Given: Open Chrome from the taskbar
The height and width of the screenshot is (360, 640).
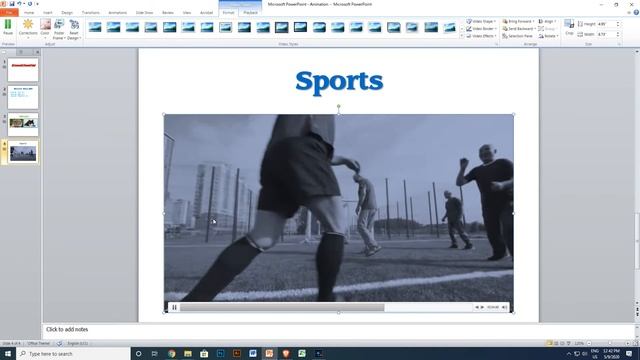Looking at the screenshot, I should point(171,353).
